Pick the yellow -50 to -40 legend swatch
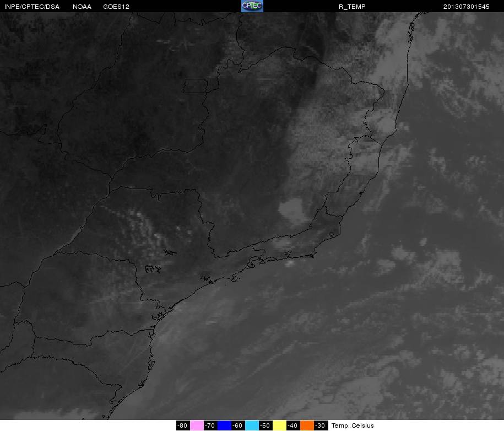This screenshot has width=504, height=431. point(279,425)
